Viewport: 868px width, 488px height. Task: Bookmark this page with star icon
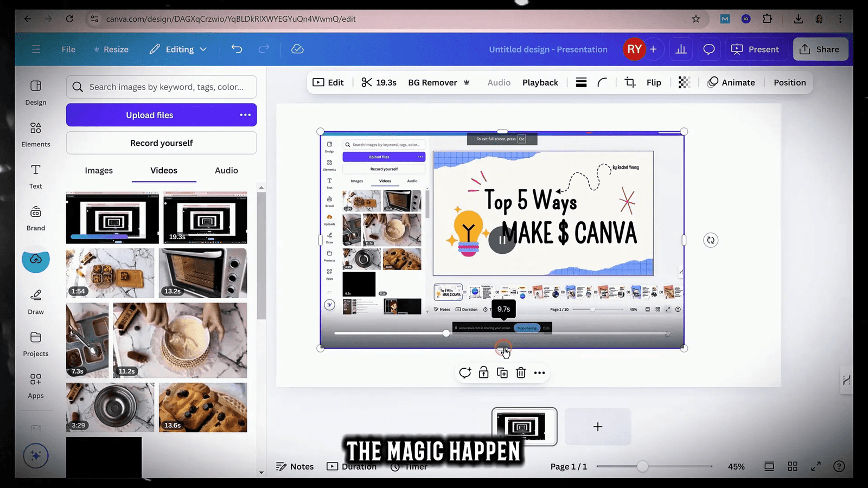coord(696,19)
